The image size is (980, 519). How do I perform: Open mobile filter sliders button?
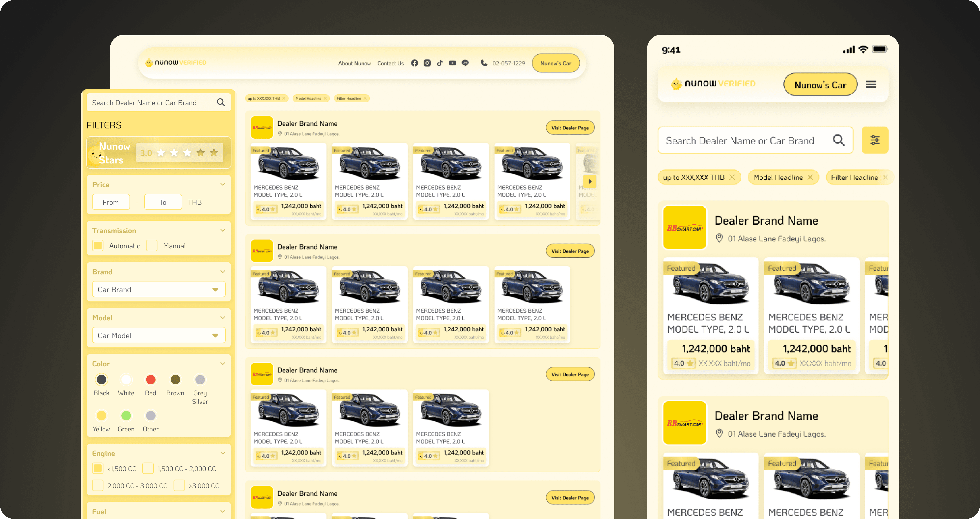(x=875, y=140)
